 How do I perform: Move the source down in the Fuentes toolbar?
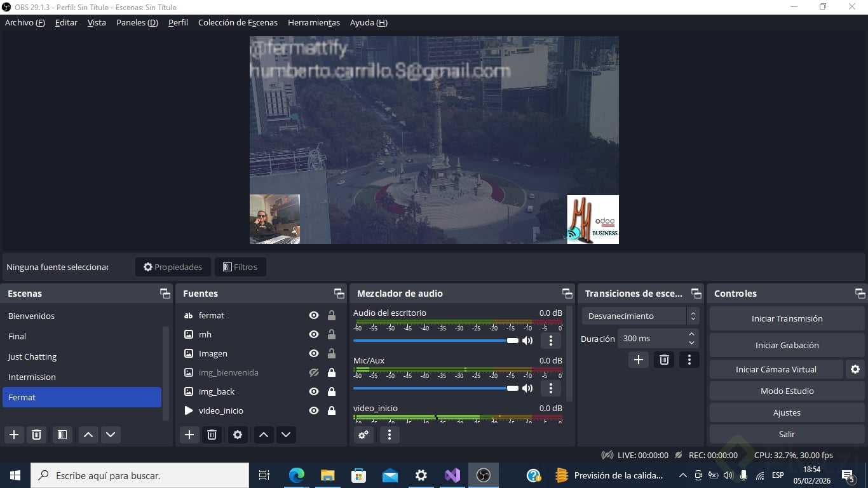[x=286, y=435]
